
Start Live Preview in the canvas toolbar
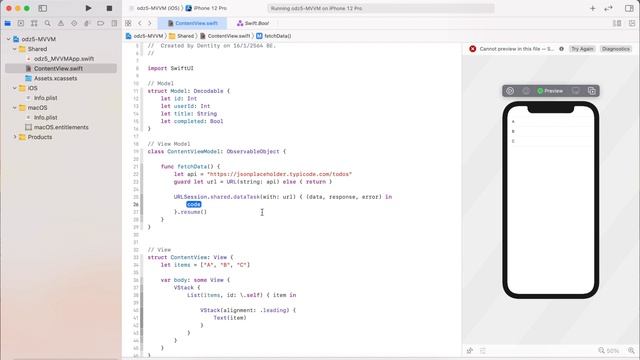point(510,91)
